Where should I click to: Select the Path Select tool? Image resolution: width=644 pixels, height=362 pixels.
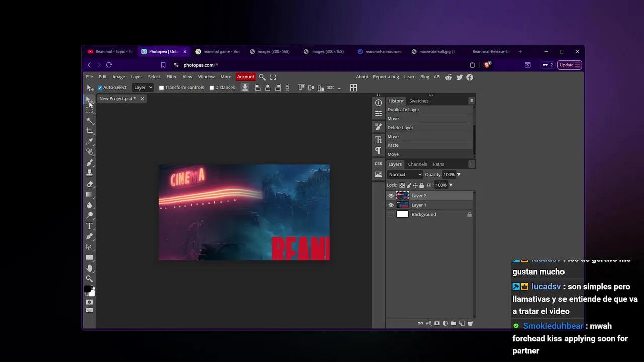point(89,247)
